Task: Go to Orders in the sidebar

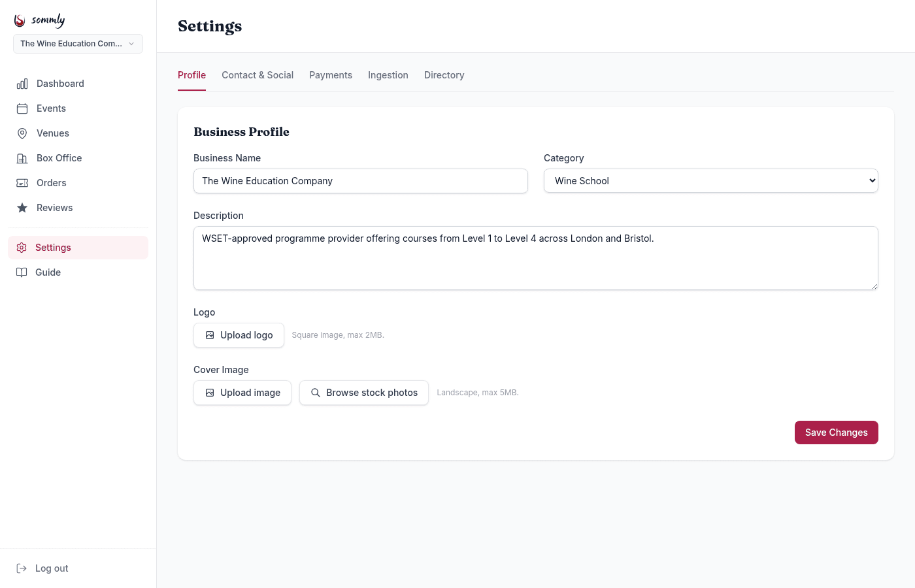Action: pyautogui.click(x=78, y=183)
